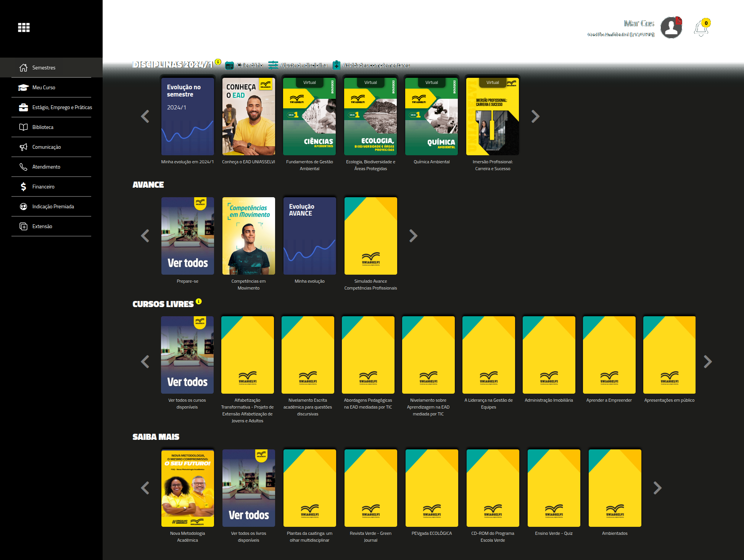
Task: Open Estágio, Emprego e Práticas menu
Action: [62, 107]
